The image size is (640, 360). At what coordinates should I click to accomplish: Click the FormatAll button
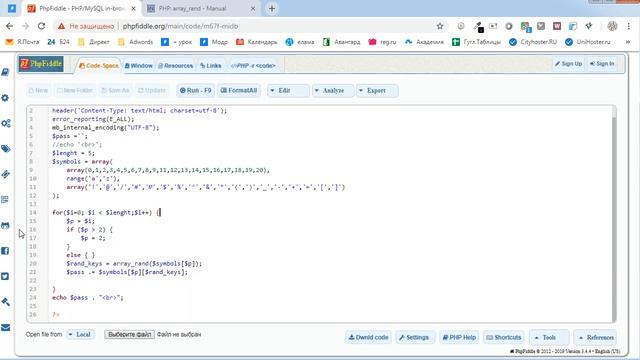[x=239, y=91]
